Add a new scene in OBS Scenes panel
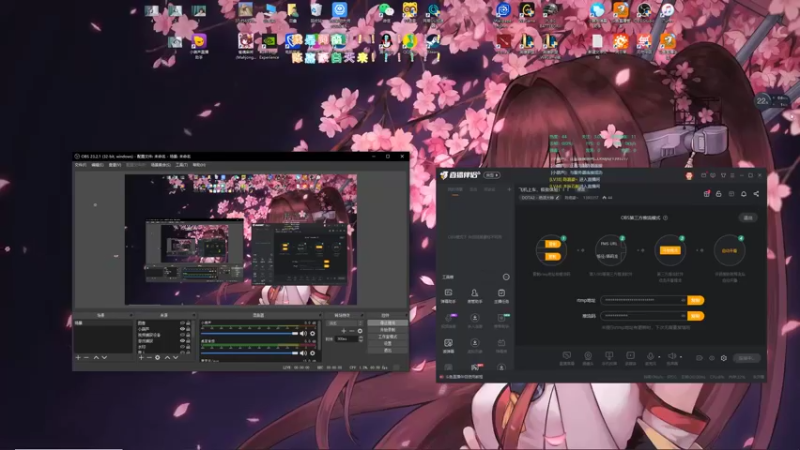The image size is (800, 450). pyautogui.click(x=78, y=358)
